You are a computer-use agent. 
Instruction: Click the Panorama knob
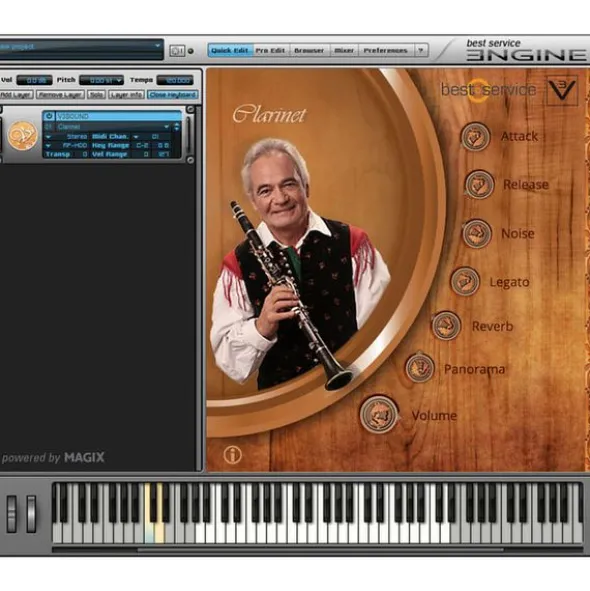tap(420, 368)
